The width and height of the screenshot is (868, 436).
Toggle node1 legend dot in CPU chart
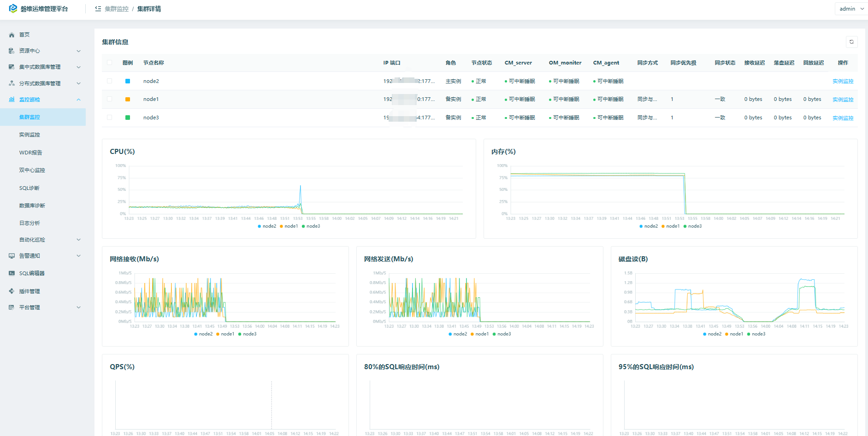pyautogui.click(x=281, y=226)
